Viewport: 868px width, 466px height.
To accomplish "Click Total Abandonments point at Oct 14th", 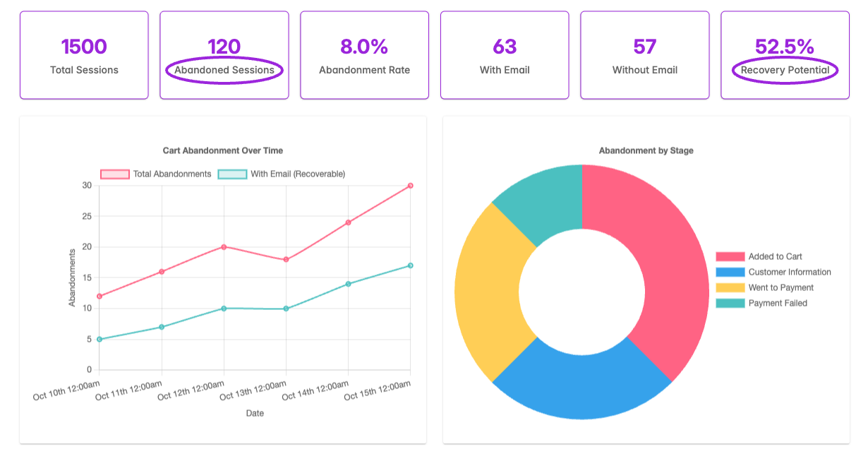I will tap(348, 222).
